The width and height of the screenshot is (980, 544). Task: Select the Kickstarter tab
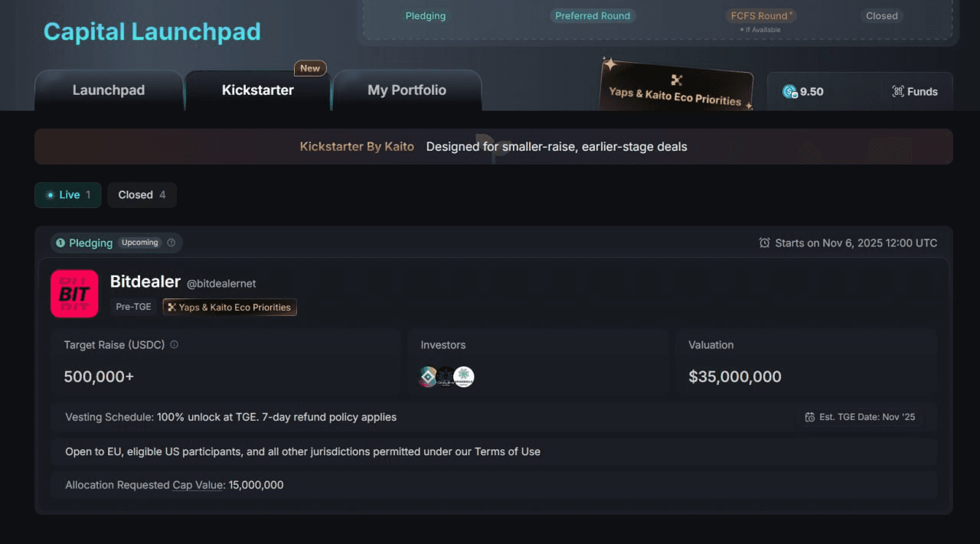(x=257, y=90)
